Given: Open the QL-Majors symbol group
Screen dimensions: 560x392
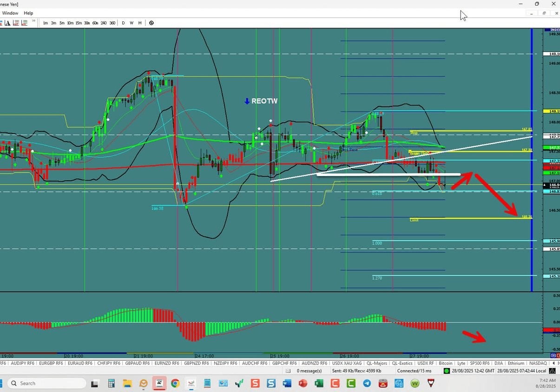Looking at the screenshot, I should [x=376, y=363].
